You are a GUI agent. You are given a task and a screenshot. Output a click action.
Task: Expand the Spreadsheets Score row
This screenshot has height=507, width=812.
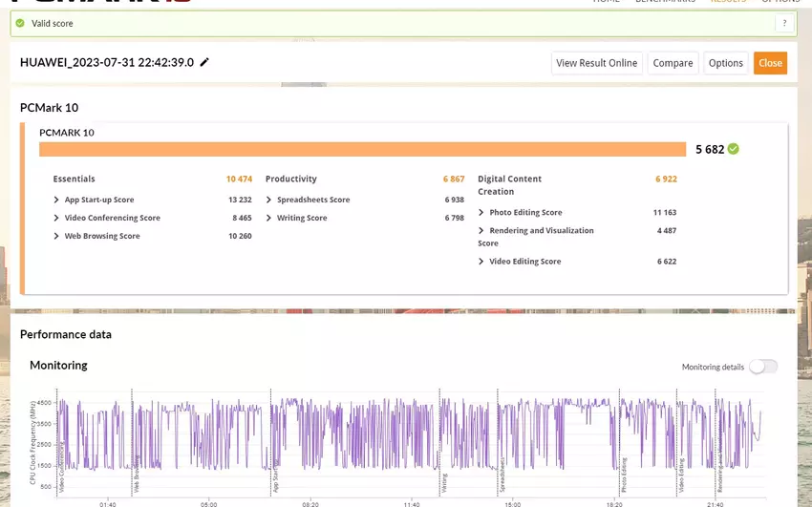pyautogui.click(x=270, y=201)
